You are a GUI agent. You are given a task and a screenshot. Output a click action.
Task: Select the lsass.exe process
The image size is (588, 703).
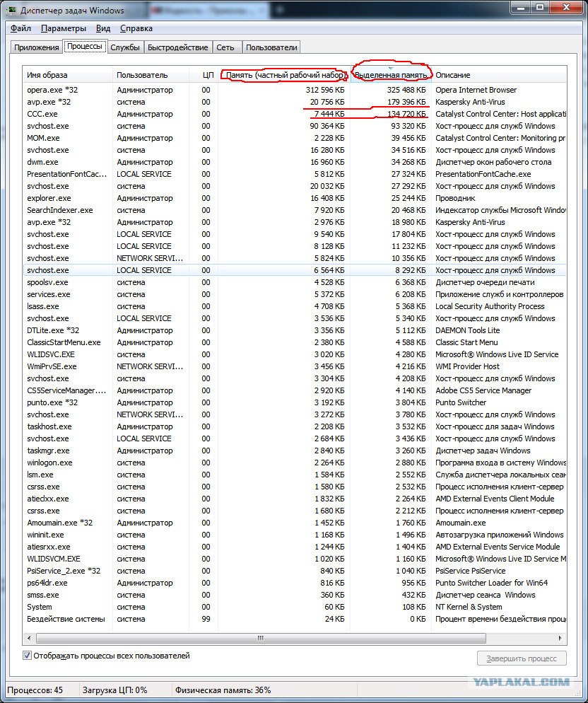click(295, 306)
